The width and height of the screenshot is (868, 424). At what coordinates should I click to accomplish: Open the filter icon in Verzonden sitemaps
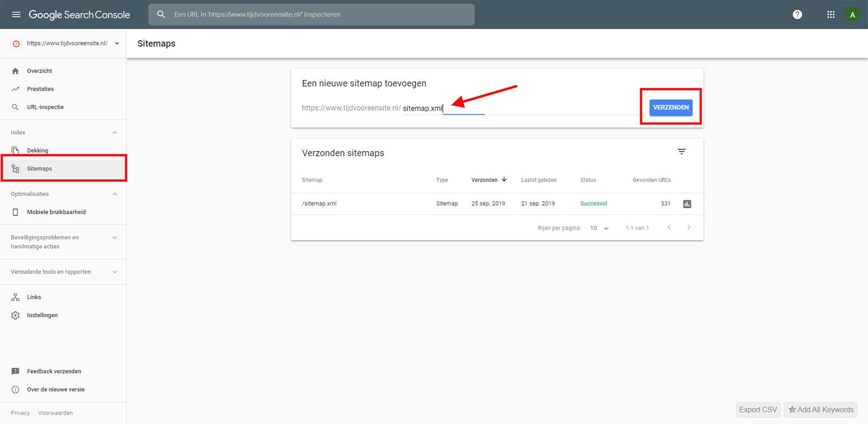click(682, 152)
